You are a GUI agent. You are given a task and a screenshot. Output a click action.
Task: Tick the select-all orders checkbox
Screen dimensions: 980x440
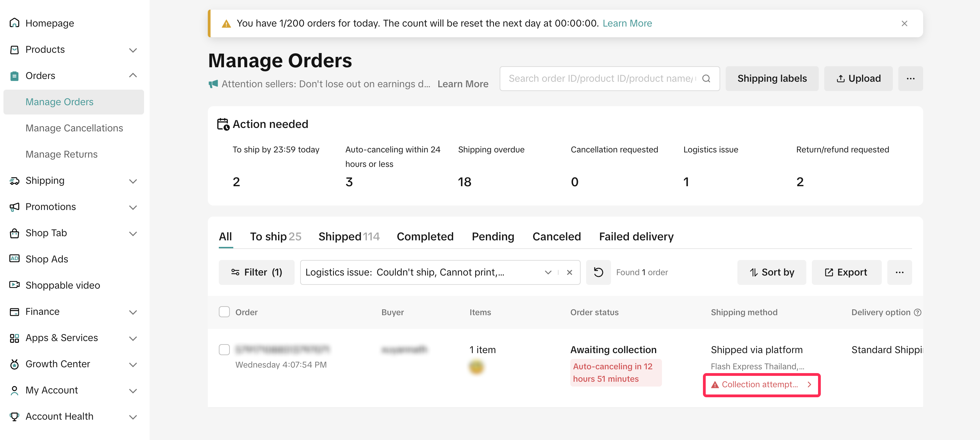224,312
